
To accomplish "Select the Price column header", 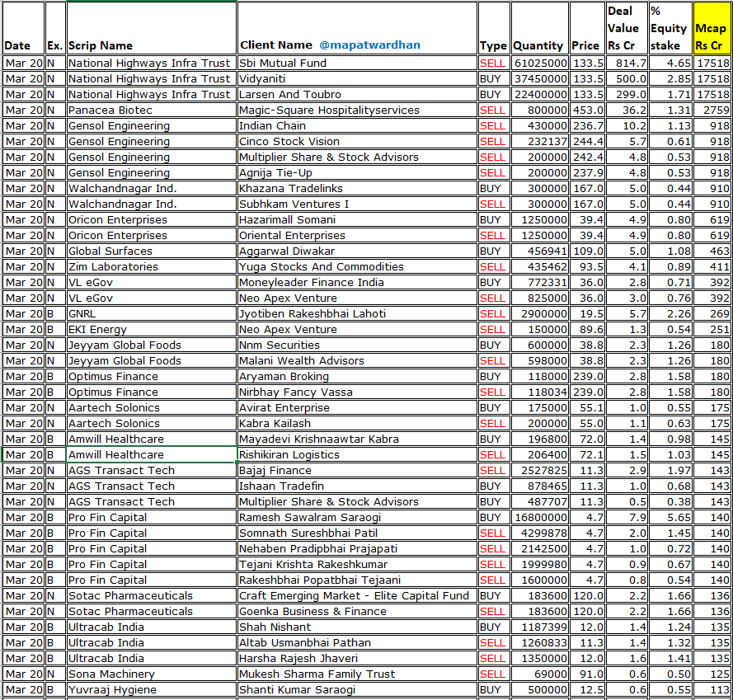I will coord(587,28).
